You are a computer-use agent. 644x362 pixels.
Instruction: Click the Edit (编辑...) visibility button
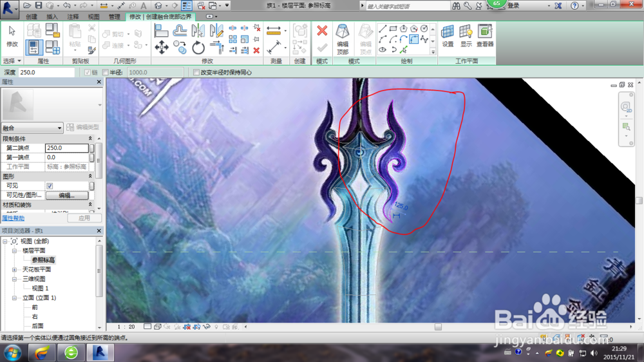point(66,196)
